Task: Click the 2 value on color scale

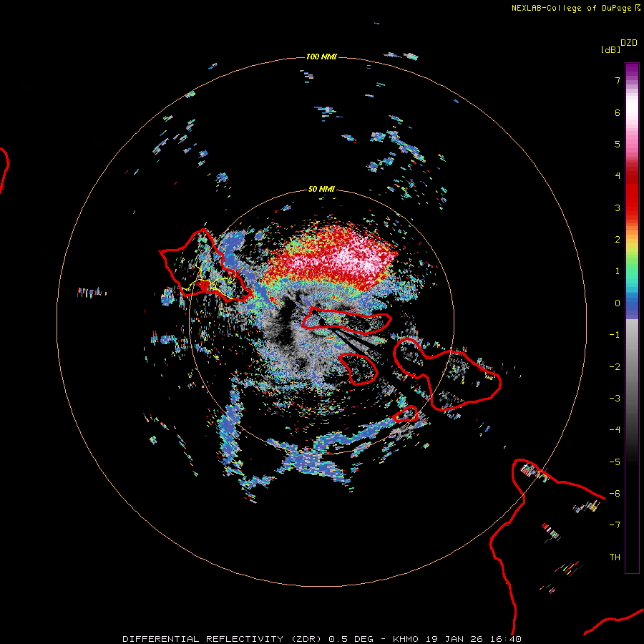Action: tap(618, 240)
